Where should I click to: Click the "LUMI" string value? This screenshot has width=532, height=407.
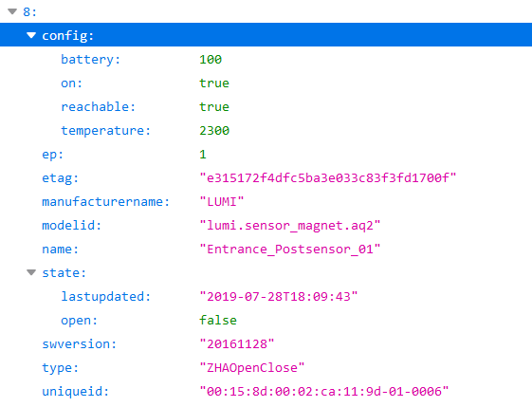[x=222, y=202]
